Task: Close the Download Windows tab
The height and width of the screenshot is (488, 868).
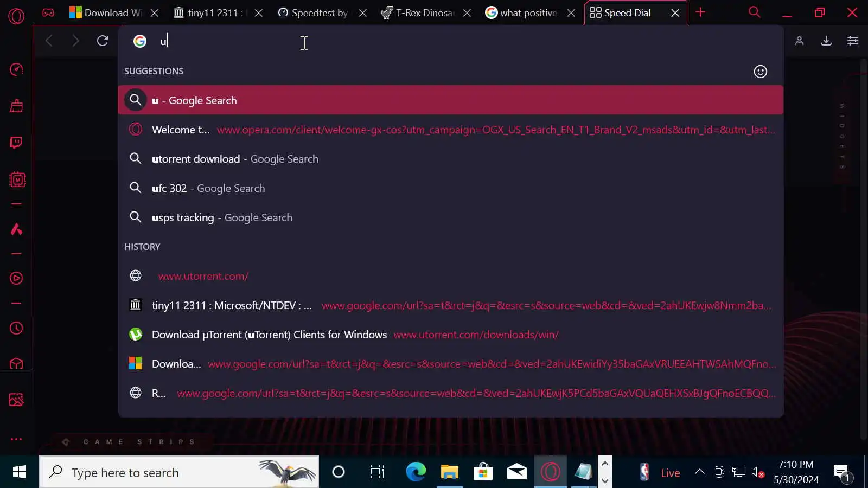Action: [x=155, y=13]
